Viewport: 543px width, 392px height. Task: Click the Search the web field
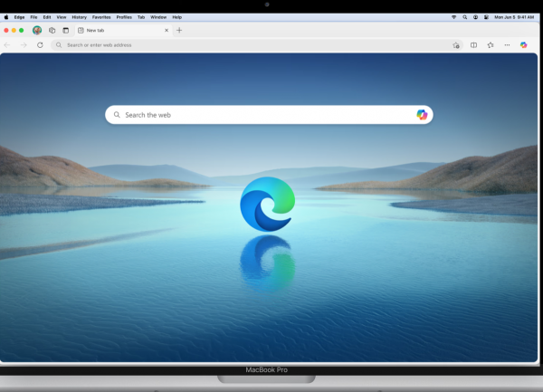[262, 115]
